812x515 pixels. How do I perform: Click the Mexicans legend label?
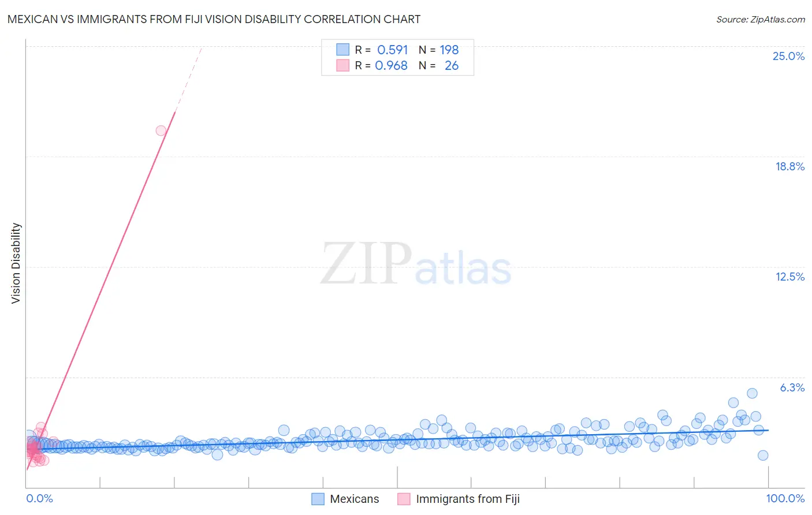(x=355, y=499)
